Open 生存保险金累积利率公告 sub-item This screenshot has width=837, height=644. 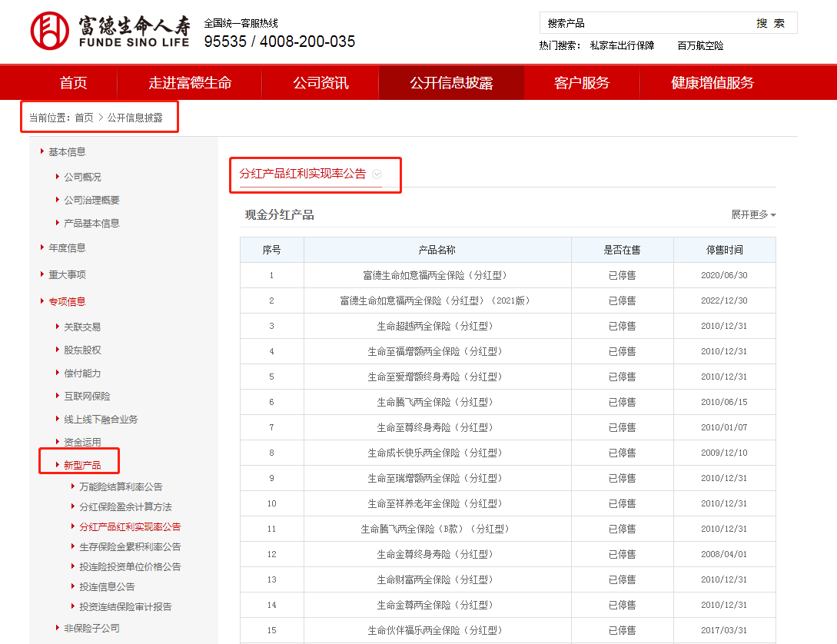click(130, 546)
